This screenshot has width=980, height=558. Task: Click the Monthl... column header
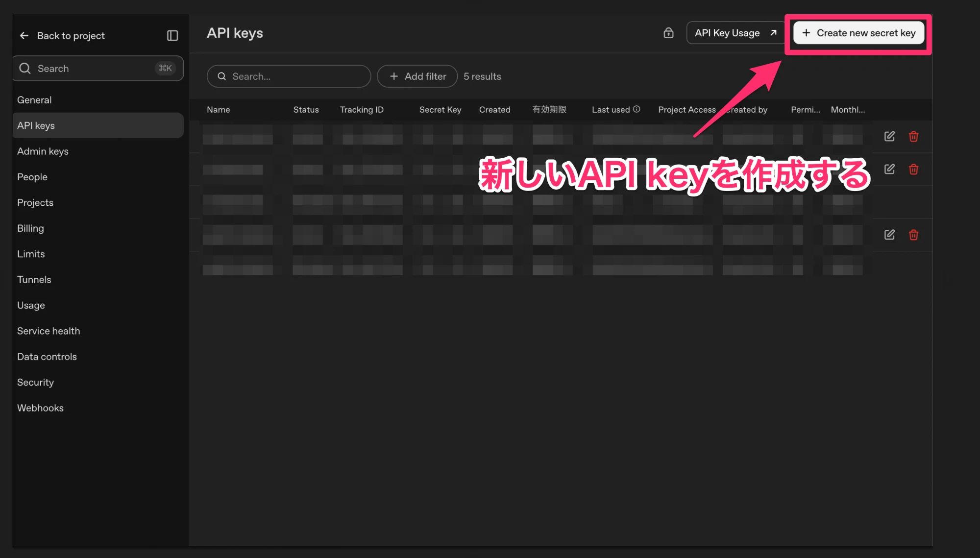pyautogui.click(x=848, y=110)
